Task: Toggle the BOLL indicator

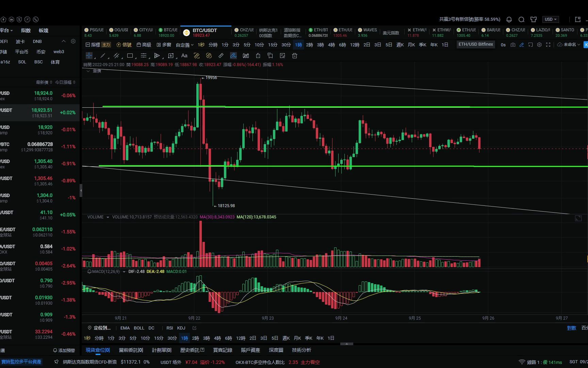Action: [x=139, y=328]
